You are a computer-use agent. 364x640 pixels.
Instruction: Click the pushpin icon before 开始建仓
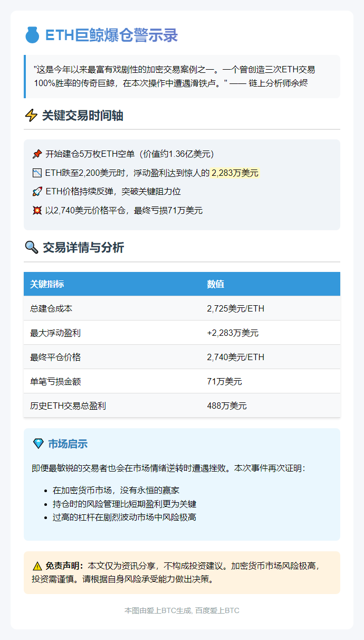(x=37, y=154)
